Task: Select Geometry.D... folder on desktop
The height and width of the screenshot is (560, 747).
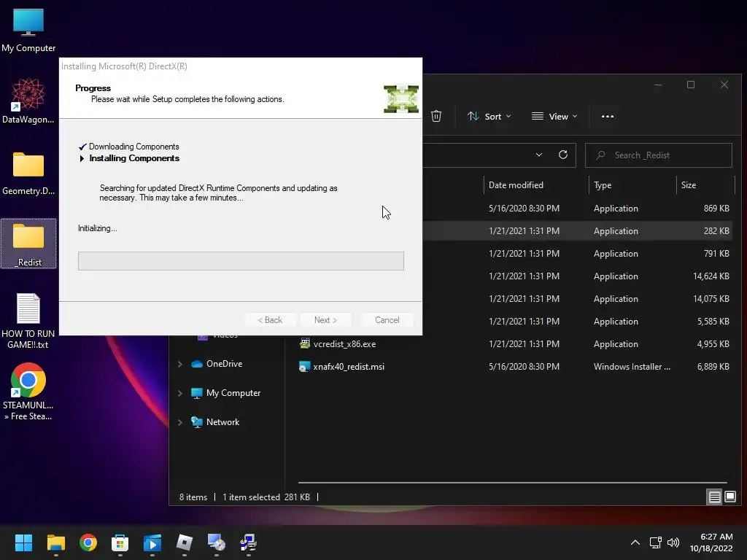Action: [28, 174]
